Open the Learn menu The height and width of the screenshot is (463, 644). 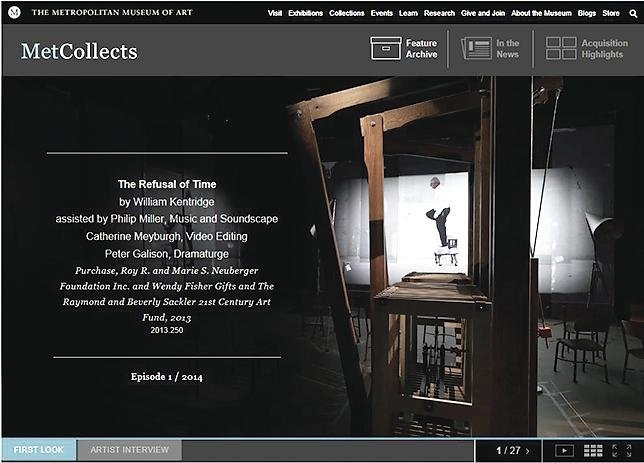point(408,13)
